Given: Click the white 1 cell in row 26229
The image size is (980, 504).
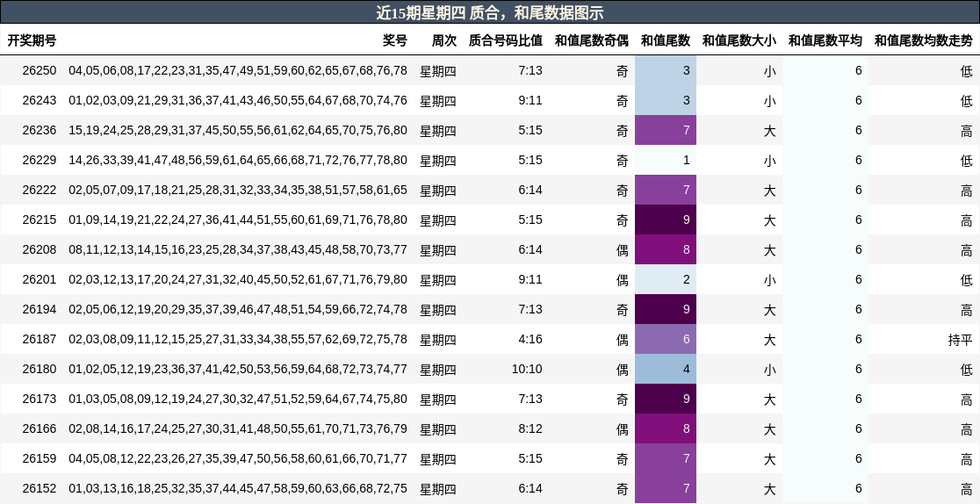Looking at the screenshot, I should click(666, 160).
